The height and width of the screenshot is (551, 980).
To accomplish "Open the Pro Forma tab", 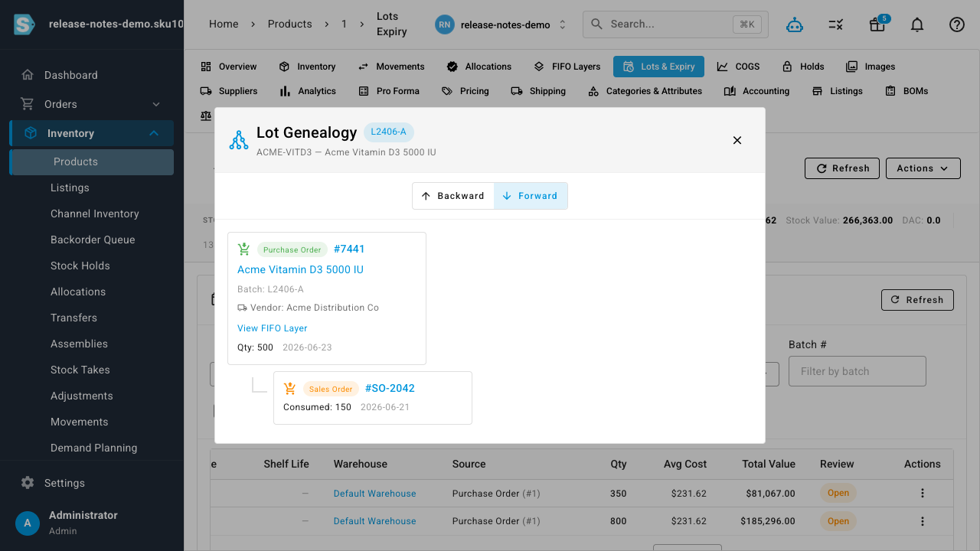I will [x=389, y=91].
